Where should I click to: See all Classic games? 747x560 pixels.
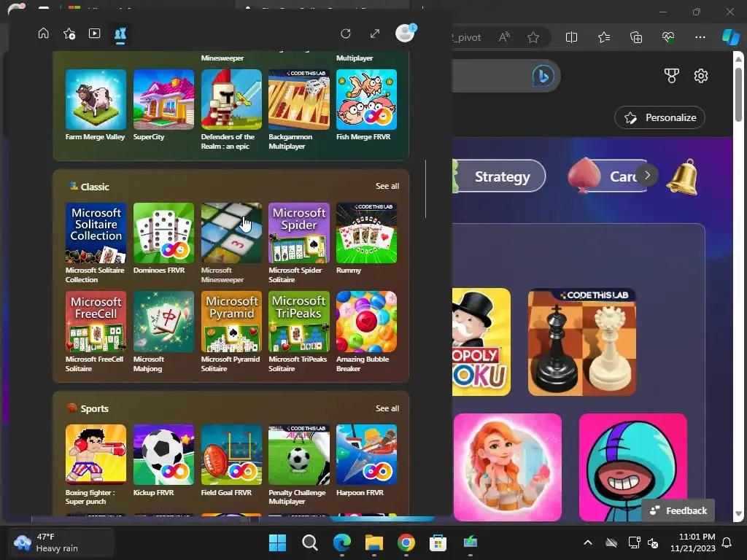(x=387, y=186)
